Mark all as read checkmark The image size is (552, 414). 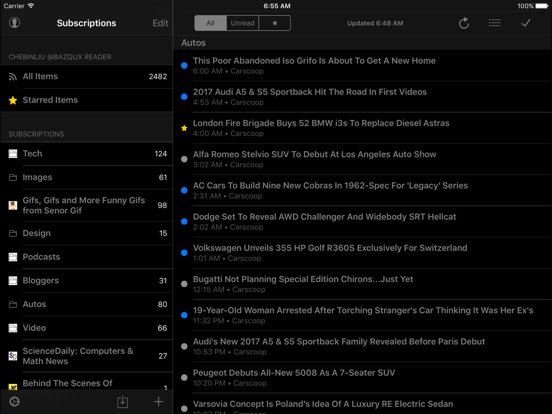point(526,23)
